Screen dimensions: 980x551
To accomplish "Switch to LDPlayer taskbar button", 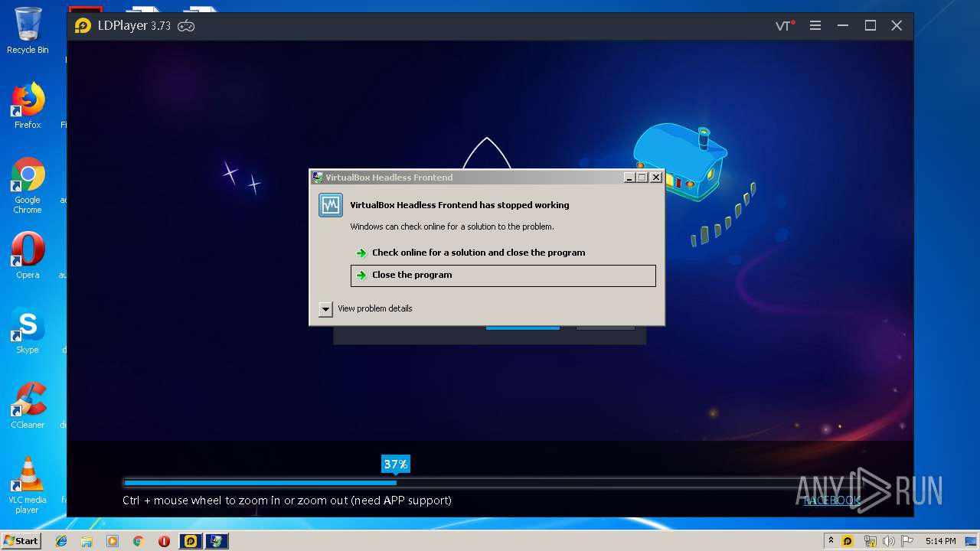I will (x=191, y=541).
